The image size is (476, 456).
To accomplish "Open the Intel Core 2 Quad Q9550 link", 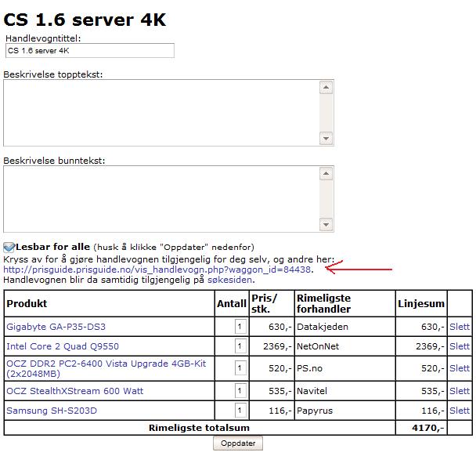I will click(x=63, y=346).
